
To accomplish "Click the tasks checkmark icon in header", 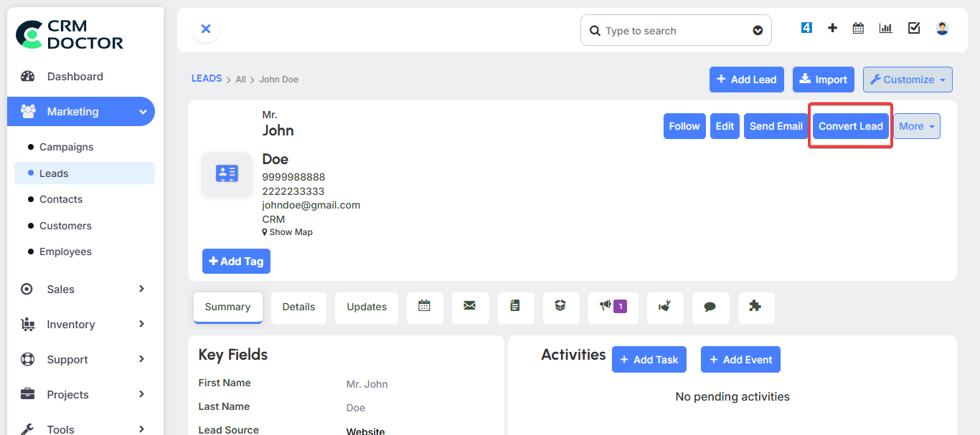I will pos(914,28).
